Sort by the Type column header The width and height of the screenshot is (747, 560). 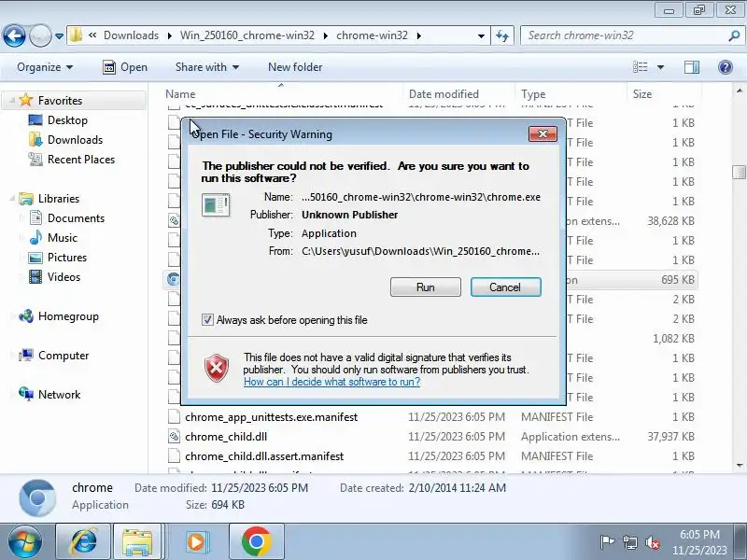[x=571, y=94]
